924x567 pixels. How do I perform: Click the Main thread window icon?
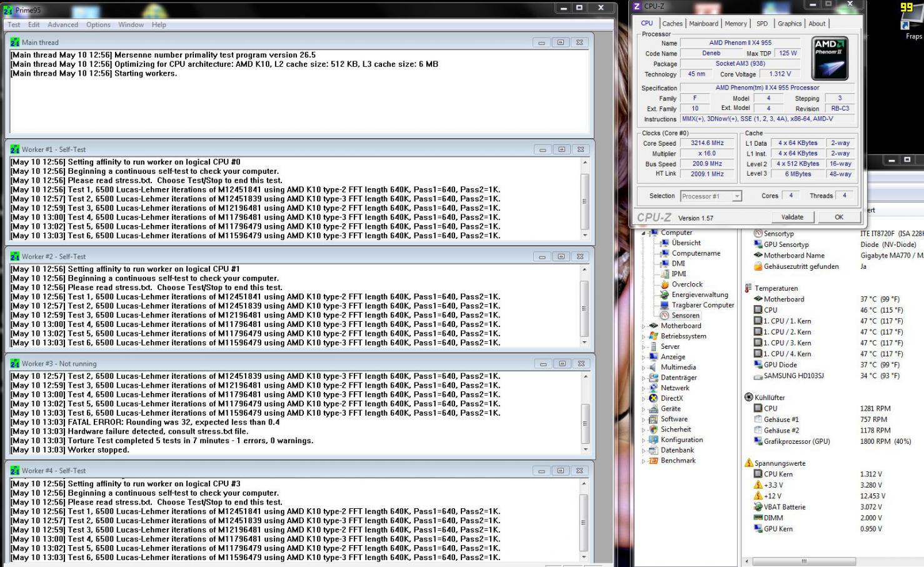[x=15, y=43]
